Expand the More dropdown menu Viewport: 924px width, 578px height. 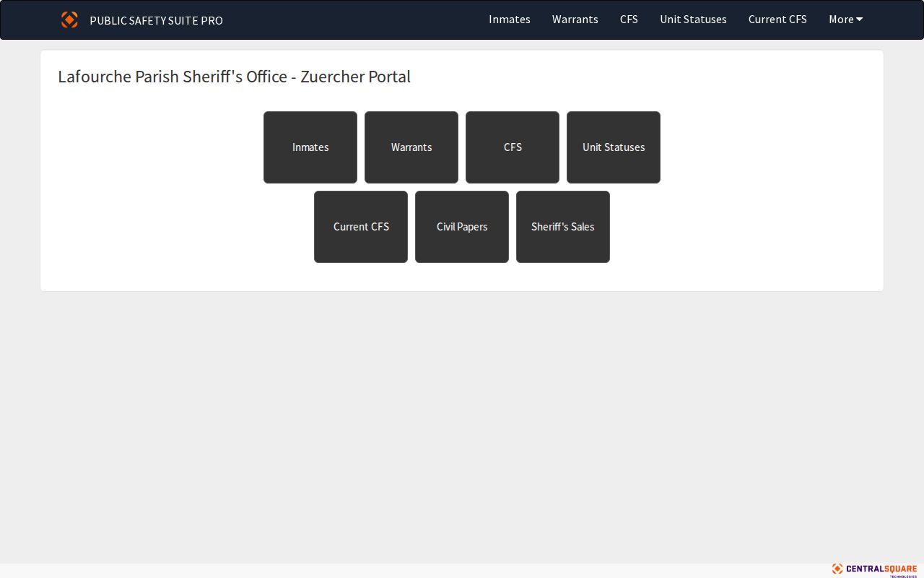pos(845,20)
